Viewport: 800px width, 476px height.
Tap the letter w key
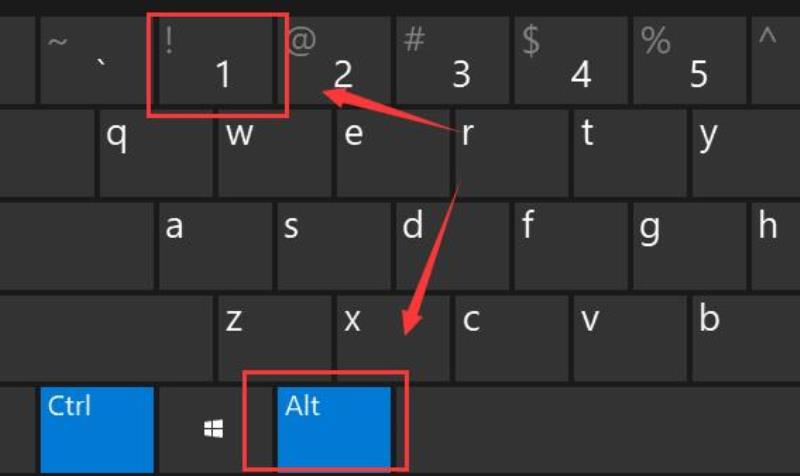click(274, 153)
